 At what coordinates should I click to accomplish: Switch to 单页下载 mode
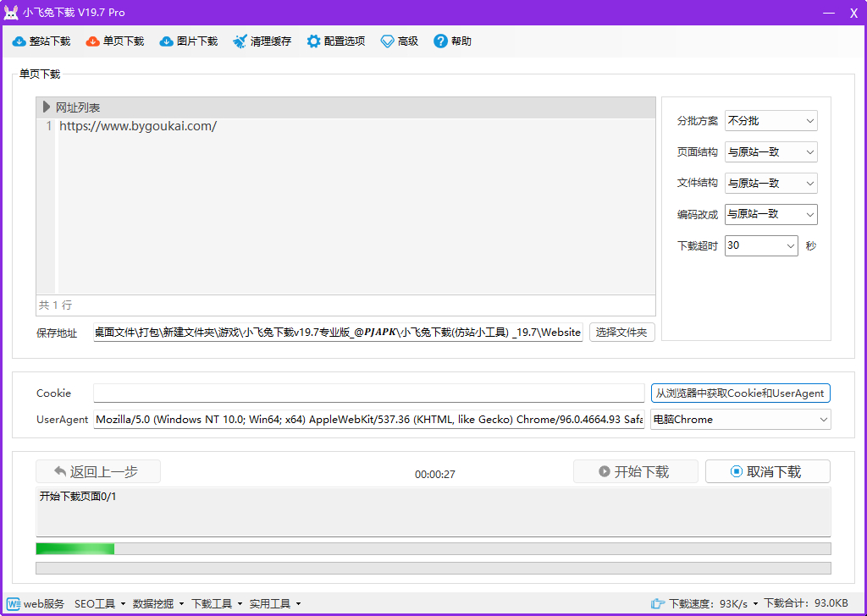[x=115, y=41]
